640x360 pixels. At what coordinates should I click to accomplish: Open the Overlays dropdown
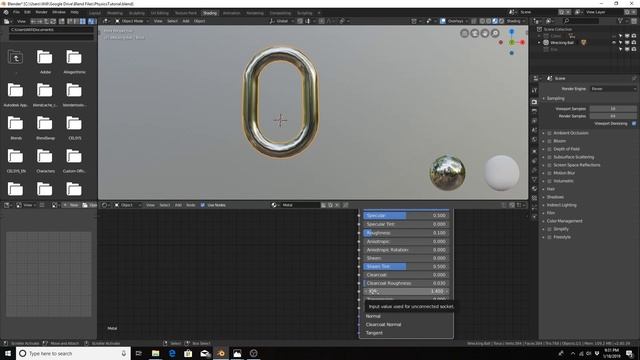tap(457, 21)
